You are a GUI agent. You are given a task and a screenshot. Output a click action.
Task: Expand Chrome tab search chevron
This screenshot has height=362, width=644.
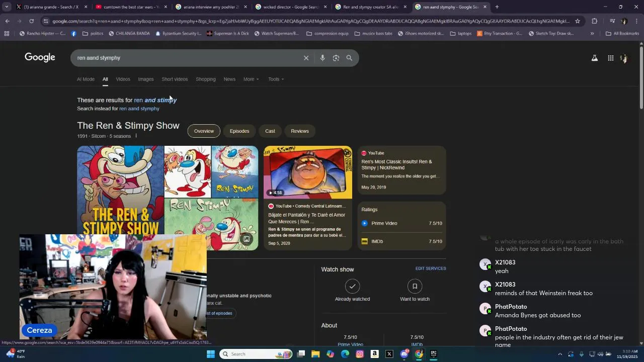[7, 7]
